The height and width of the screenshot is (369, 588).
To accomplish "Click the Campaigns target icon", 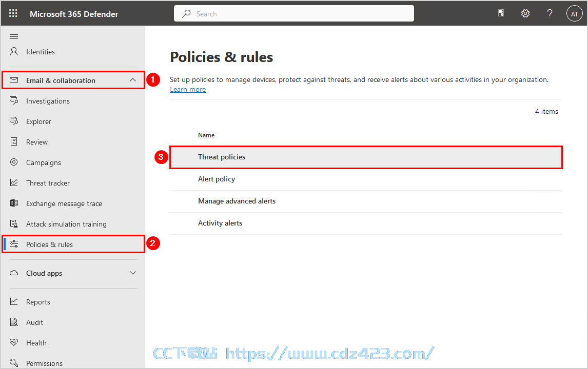I will (x=14, y=162).
